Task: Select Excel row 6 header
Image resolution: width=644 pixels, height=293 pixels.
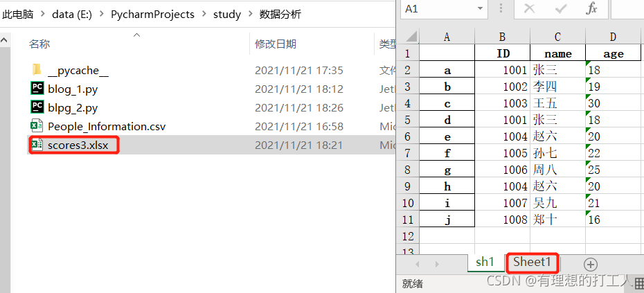Action: point(407,136)
